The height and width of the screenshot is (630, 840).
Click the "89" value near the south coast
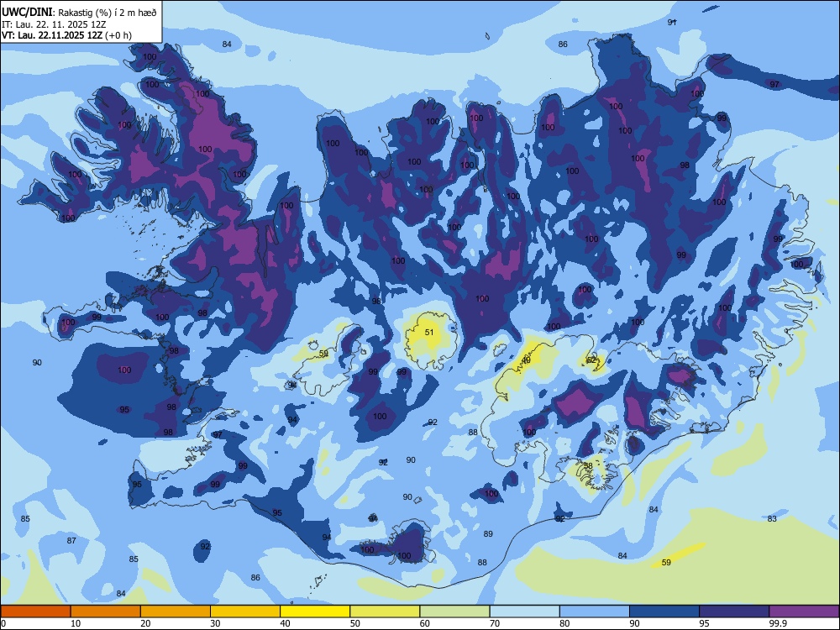point(488,533)
